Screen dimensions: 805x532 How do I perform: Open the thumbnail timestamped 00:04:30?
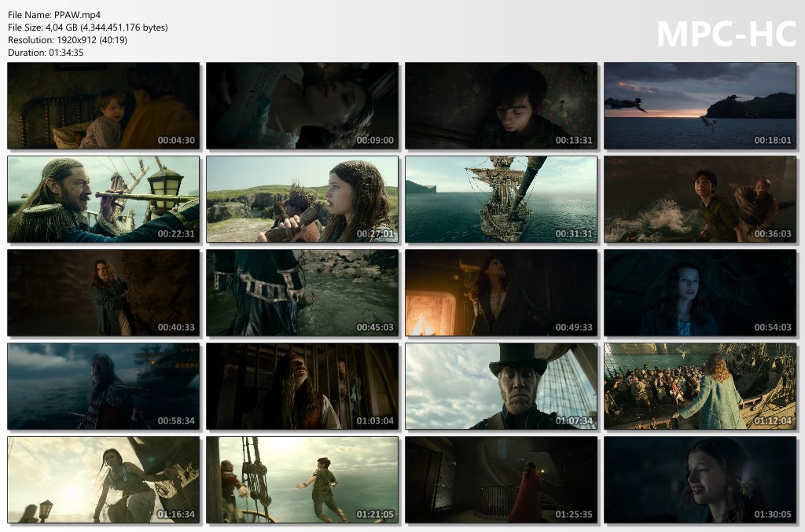click(x=103, y=106)
